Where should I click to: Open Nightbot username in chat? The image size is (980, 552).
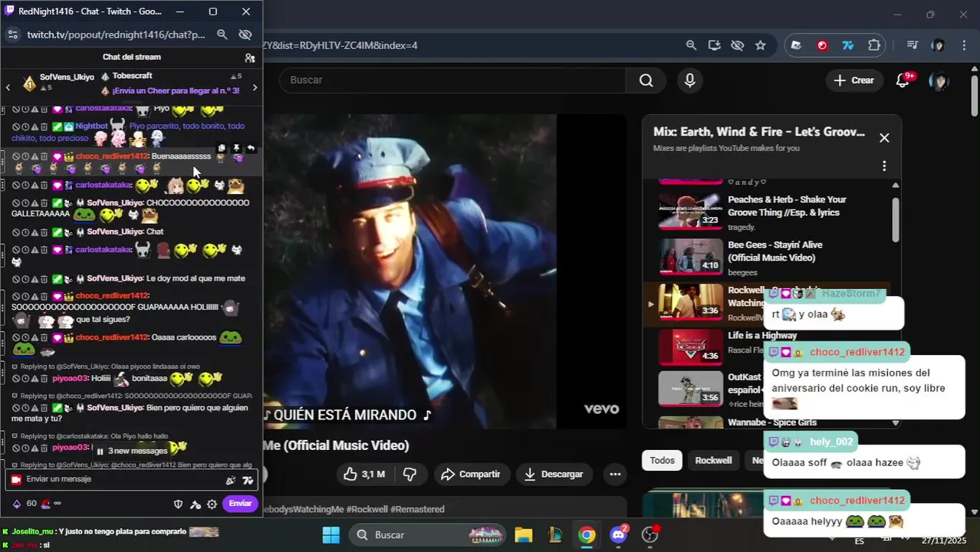coord(91,126)
